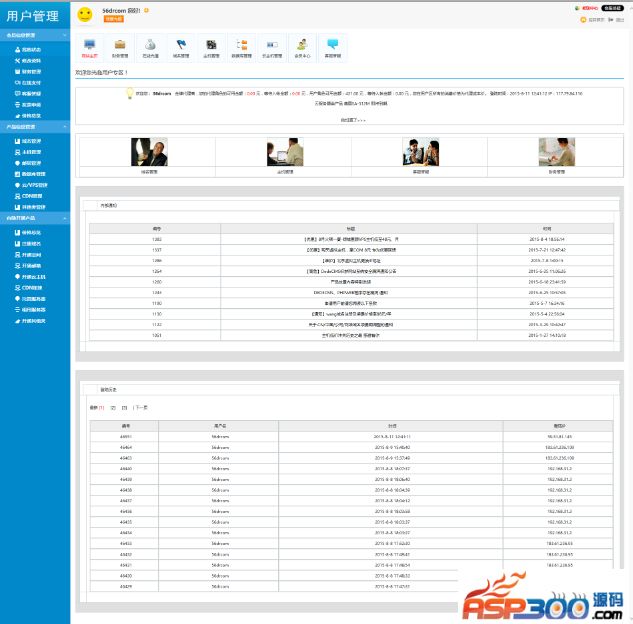This screenshot has width=633, height=624.
Task: Select login history row 49438
Action: coord(351,490)
